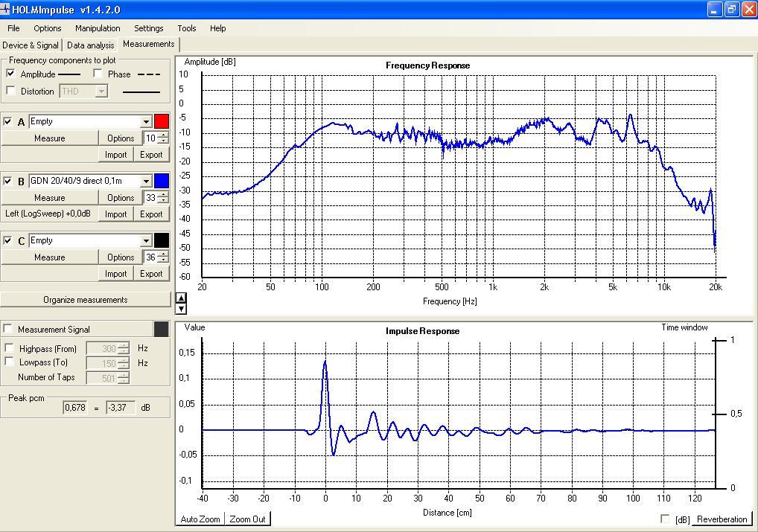Click the red color swatch for A

point(162,121)
